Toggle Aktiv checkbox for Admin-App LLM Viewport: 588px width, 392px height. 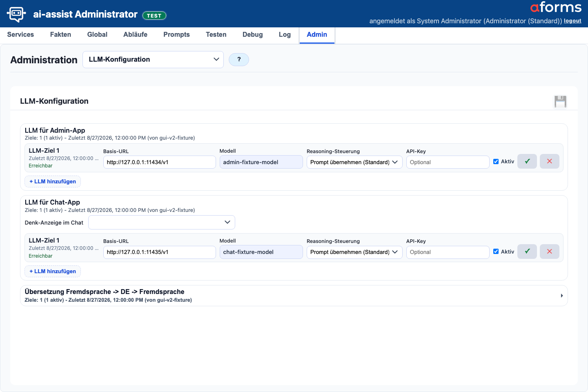(x=496, y=162)
